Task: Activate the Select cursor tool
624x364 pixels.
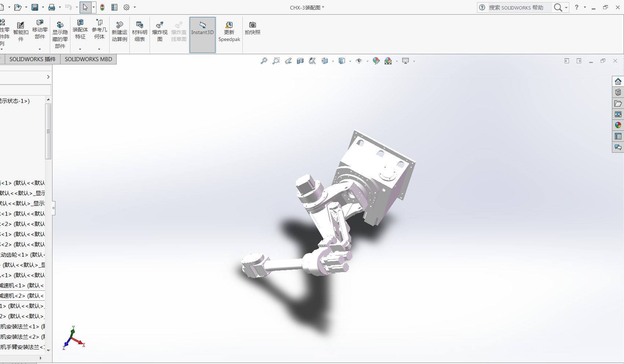Action: click(x=85, y=7)
